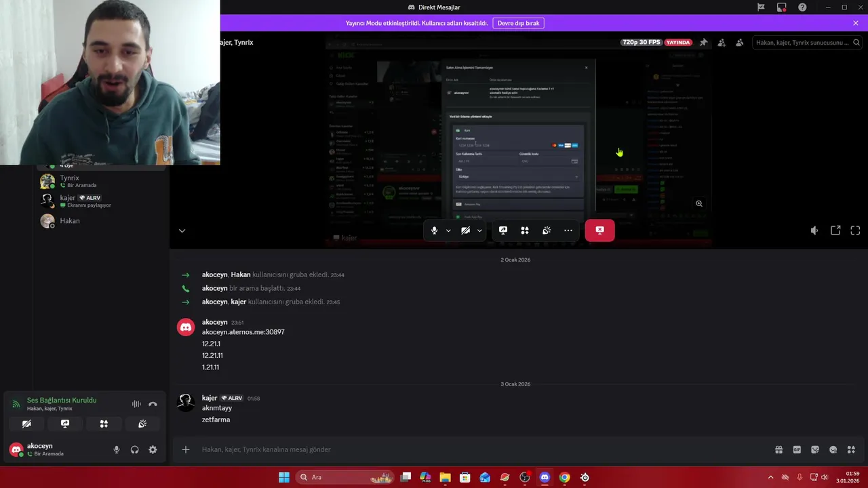Select kajer in the member list
Image resolution: width=868 pixels, height=488 pixels.
pos(100,201)
